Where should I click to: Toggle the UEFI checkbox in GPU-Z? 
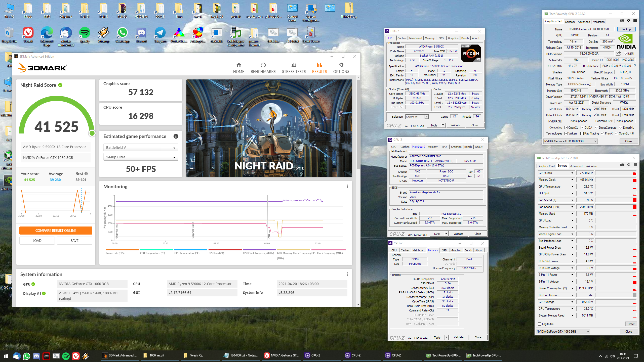click(x=626, y=54)
